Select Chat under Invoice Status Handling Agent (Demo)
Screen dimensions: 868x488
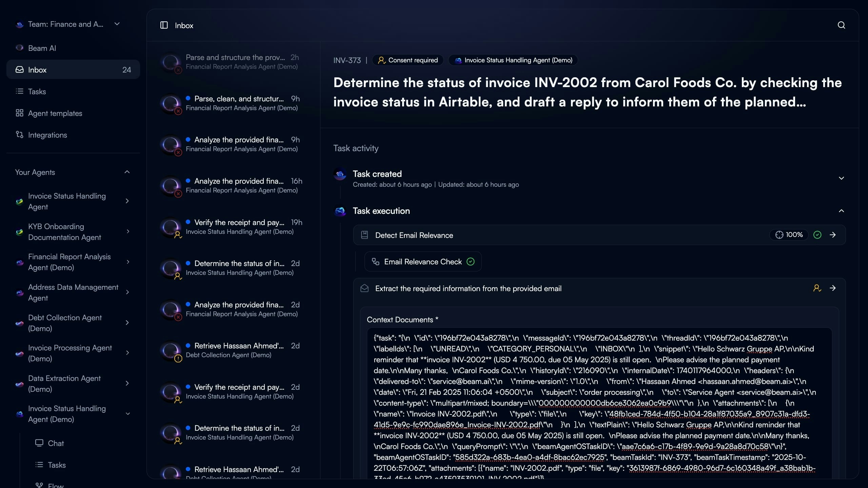[x=56, y=443]
